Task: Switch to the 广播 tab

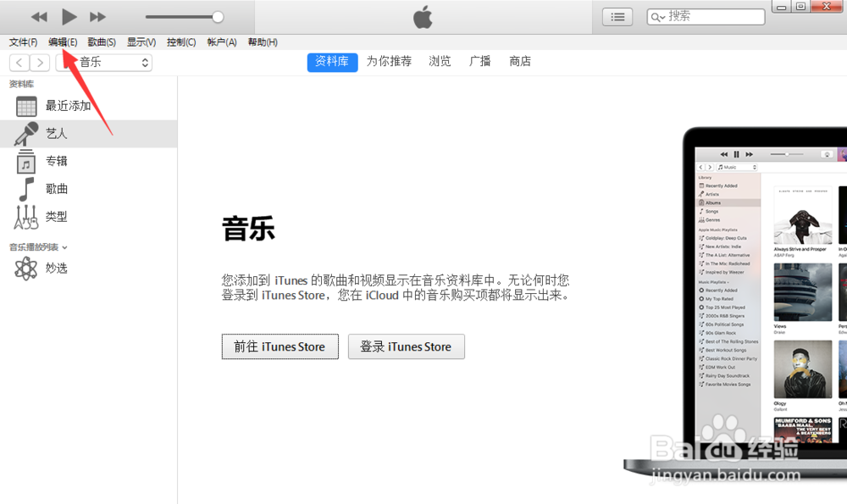Action: (x=479, y=62)
